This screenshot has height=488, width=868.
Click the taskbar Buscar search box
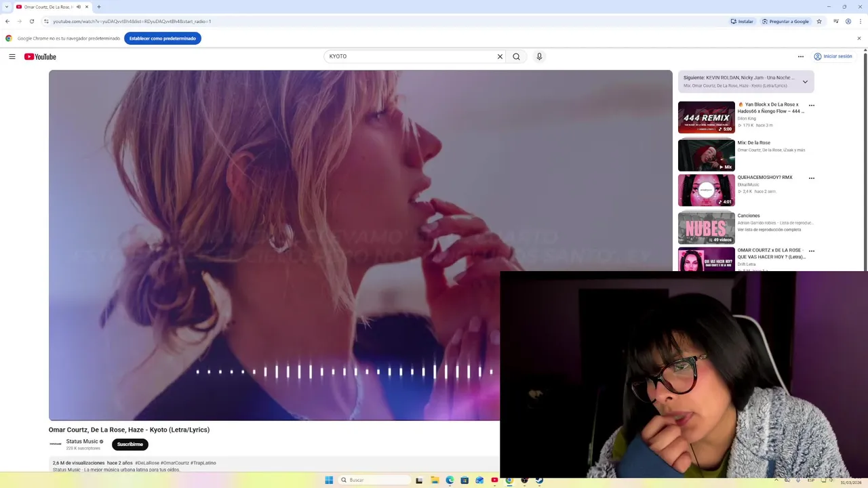click(x=375, y=480)
